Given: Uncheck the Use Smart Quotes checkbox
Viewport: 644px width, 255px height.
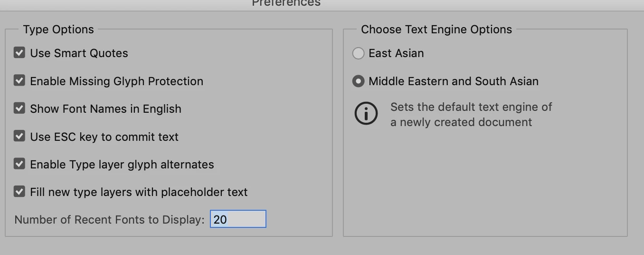Looking at the screenshot, I should point(19,53).
